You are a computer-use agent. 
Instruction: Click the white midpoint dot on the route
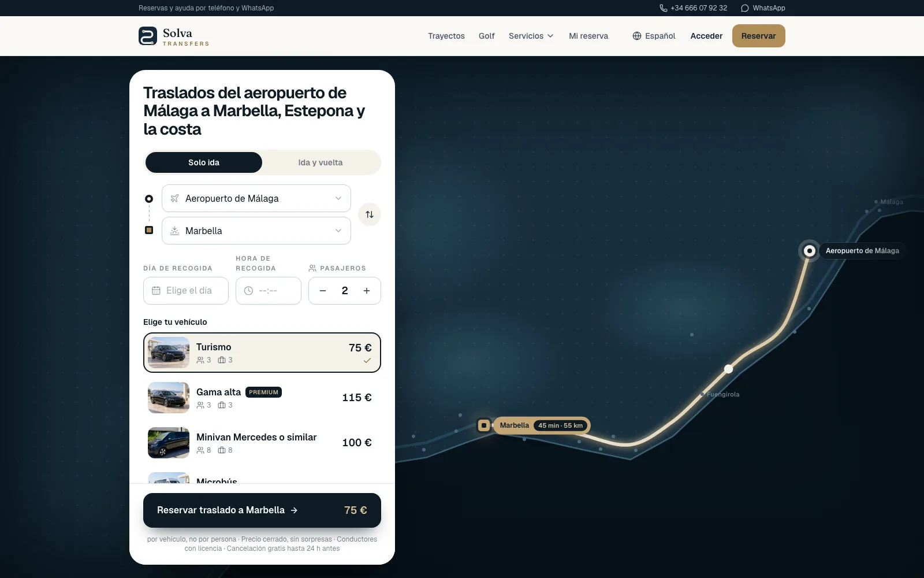click(729, 369)
